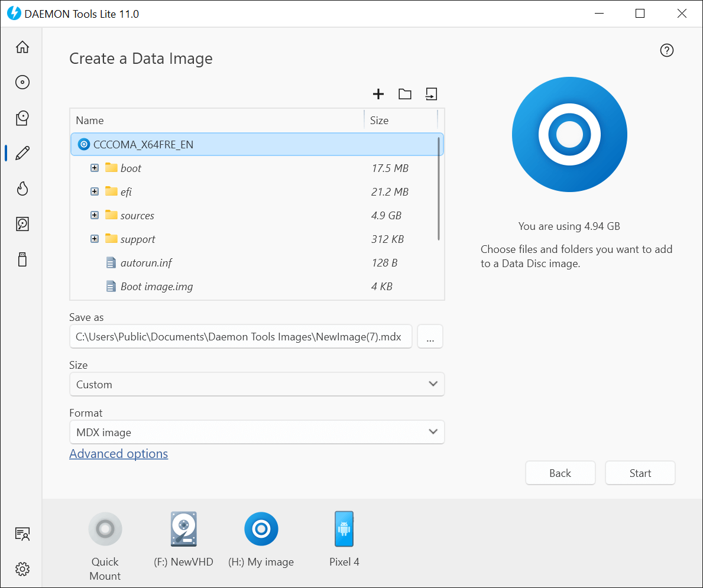Expand the efi folder

tap(95, 191)
